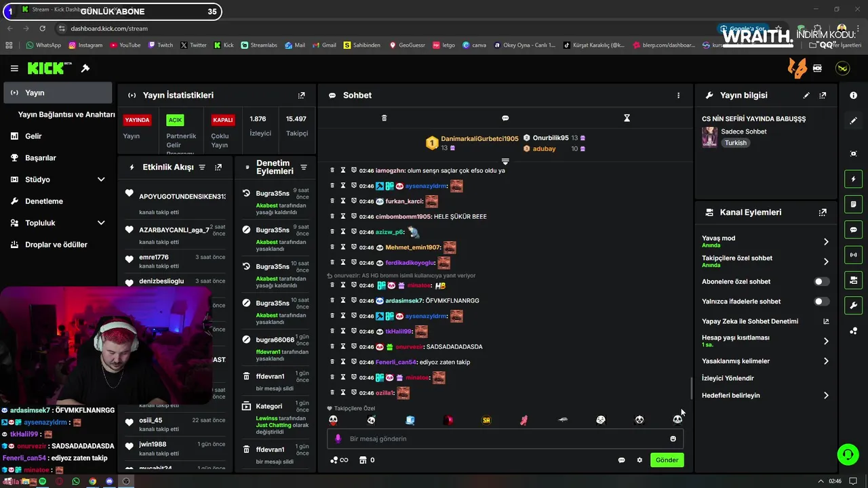Open Denetim Eylemleri filter dropdown
The width and height of the screenshot is (868, 488).
[304, 167]
